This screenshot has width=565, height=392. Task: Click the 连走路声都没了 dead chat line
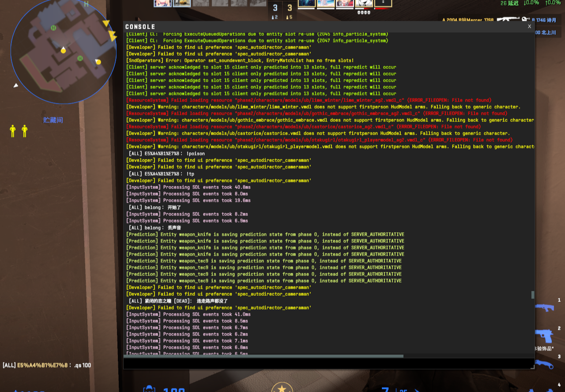coord(178,301)
